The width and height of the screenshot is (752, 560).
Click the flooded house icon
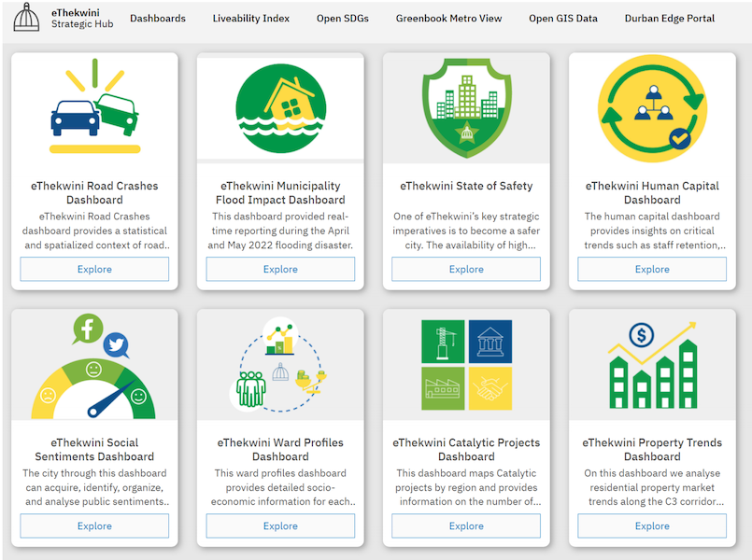(x=280, y=108)
